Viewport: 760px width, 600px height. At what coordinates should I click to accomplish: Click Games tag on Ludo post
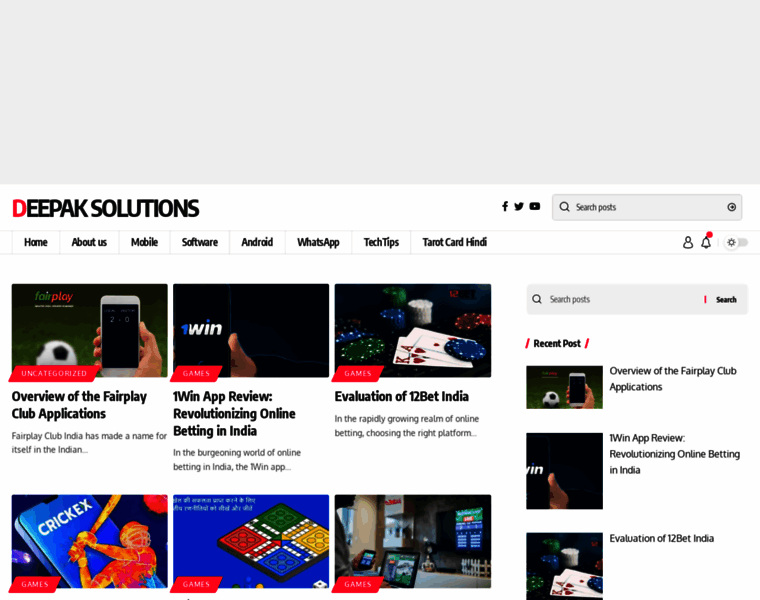coord(196,584)
